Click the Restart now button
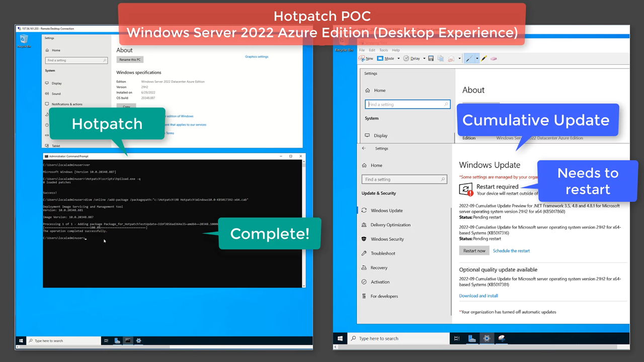This screenshot has height=362, width=644. pos(474,250)
